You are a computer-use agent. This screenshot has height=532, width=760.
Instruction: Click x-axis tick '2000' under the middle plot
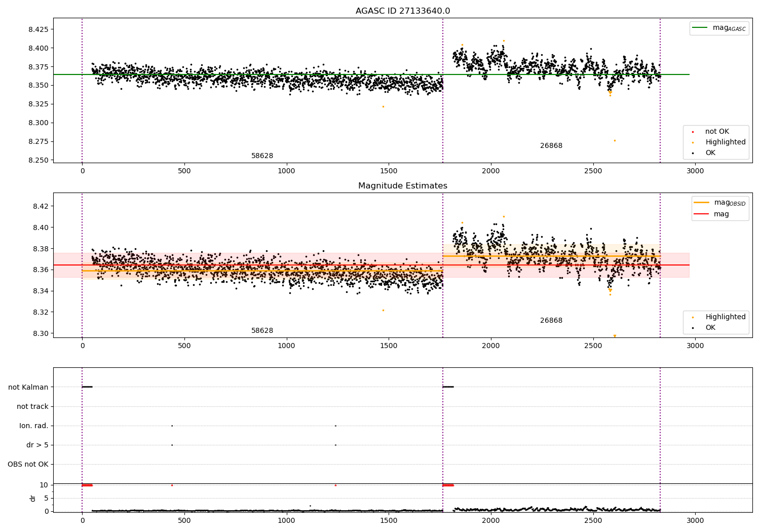point(491,346)
